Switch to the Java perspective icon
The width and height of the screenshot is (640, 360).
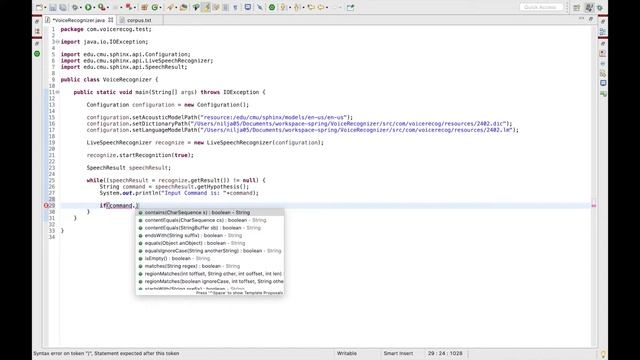point(589,8)
